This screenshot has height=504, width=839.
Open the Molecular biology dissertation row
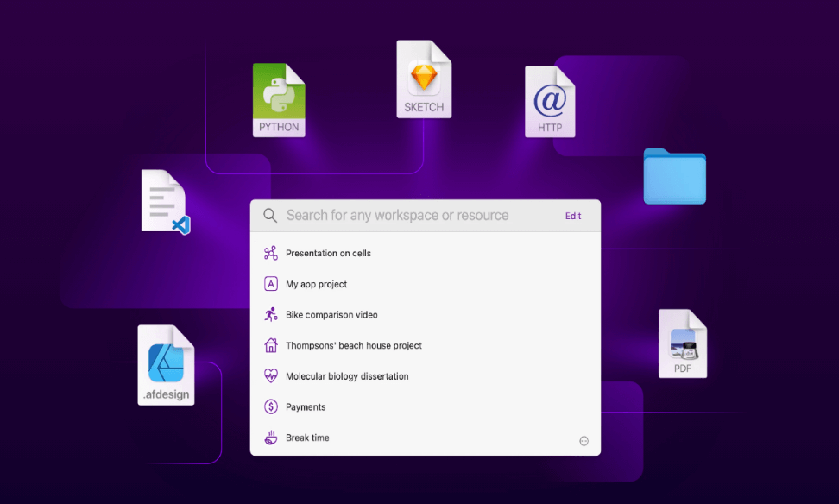click(426, 376)
